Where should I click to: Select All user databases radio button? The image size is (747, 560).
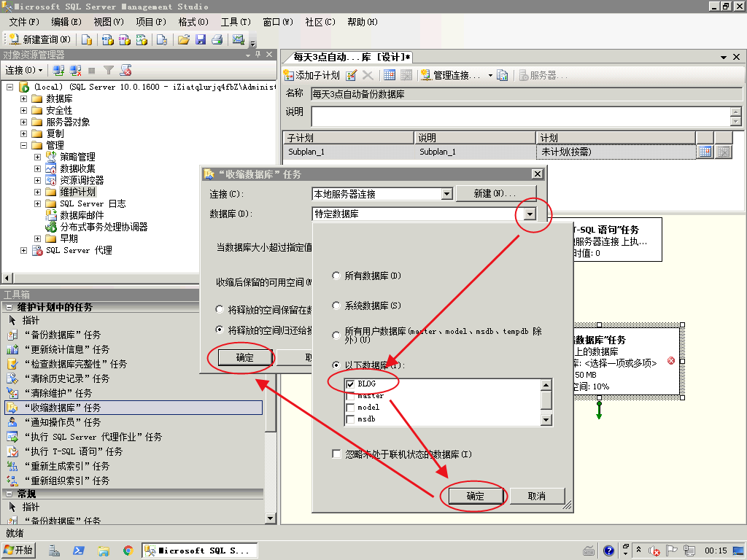pyautogui.click(x=336, y=335)
